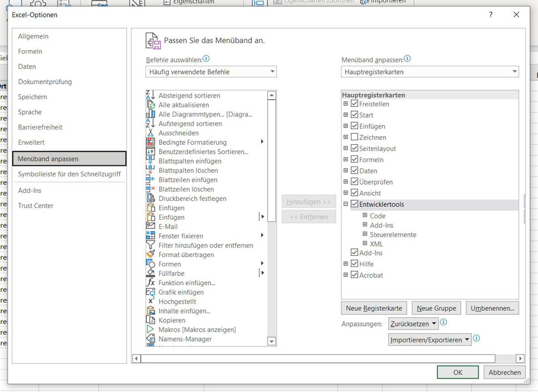Disable the Ansicht tab checkbox
Screen dimensions: 538x392
pyautogui.click(x=354, y=193)
